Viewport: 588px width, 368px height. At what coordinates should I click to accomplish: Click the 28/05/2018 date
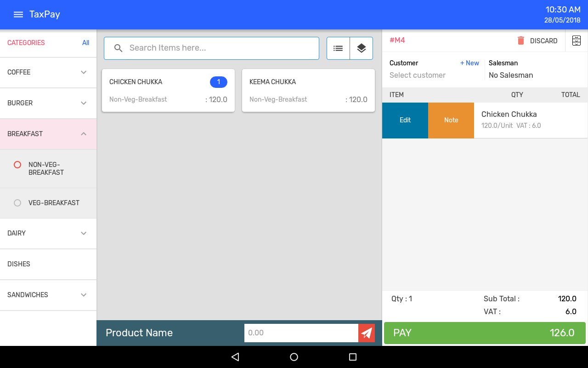click(563, 20)
